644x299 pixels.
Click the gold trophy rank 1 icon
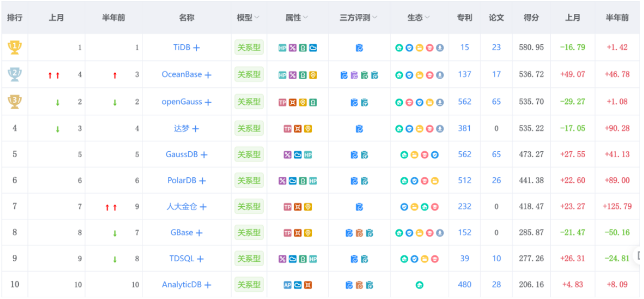(15, 47)
